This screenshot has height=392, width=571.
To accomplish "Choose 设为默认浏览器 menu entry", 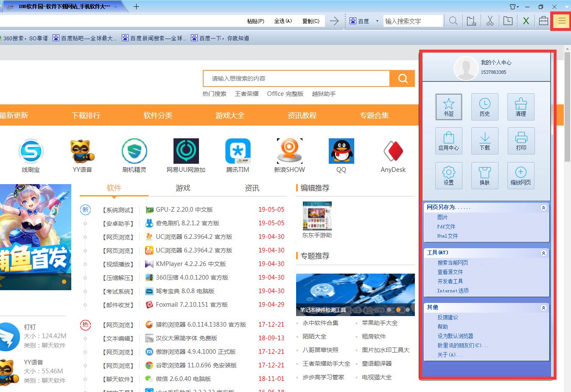I will 455,336.
